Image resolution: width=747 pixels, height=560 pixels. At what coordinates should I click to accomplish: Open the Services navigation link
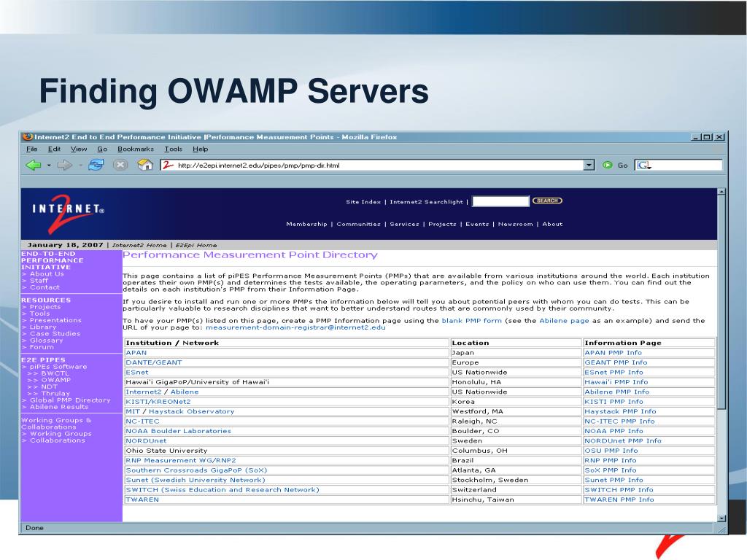point(404,225)
